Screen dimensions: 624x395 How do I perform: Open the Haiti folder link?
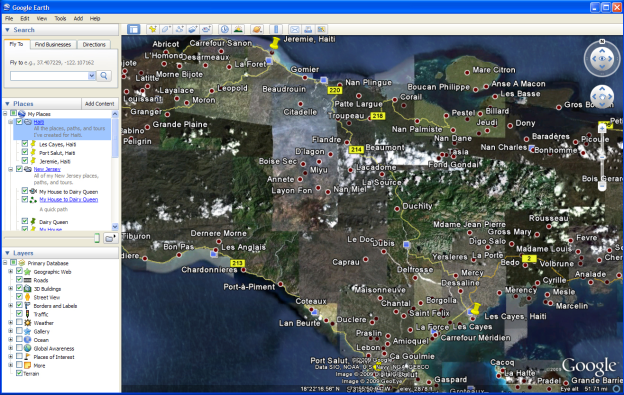[39, 122]
